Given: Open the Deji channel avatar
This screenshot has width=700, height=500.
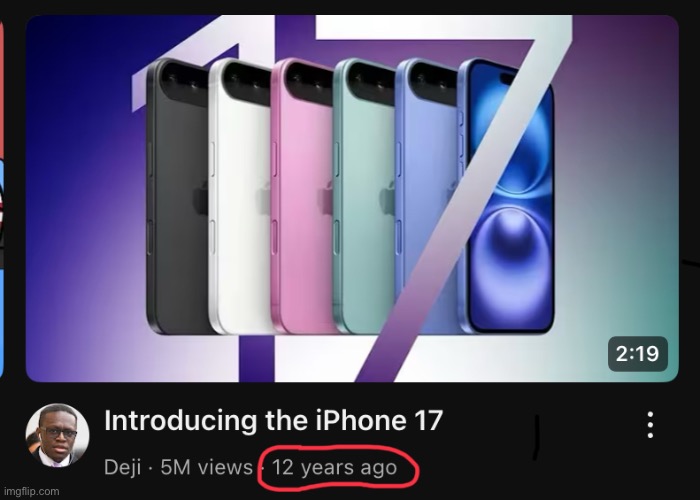Looking at the screenshot, I should tap(57, 435).
